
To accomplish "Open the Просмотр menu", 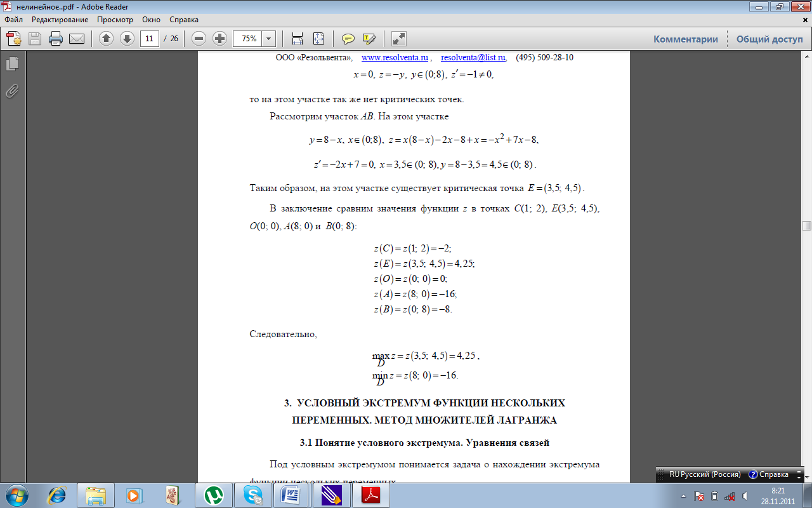I will point(115,20).
